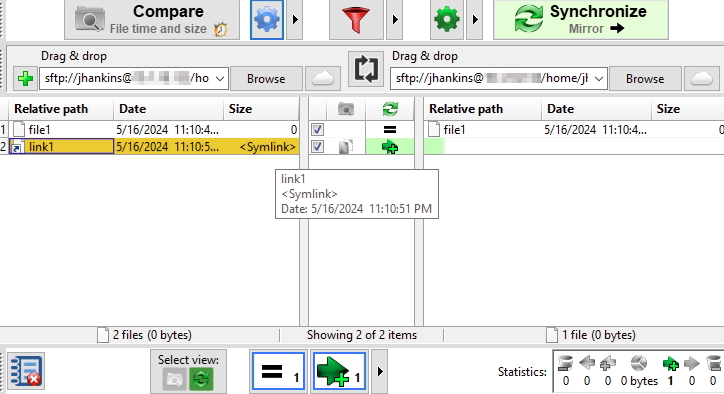Click middle column sync action header icon
Image resolution: width=724 pixels, height=394 pixels.
point(390,109)
